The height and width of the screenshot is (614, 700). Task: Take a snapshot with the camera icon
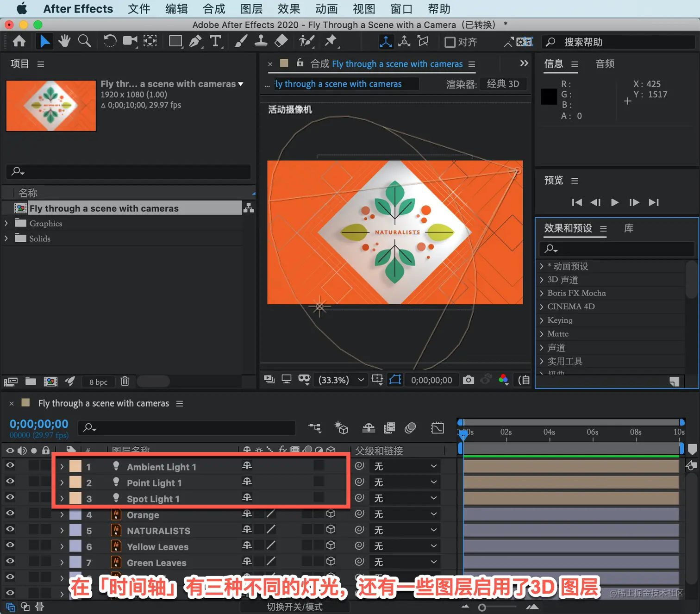(x=469, y=380)
